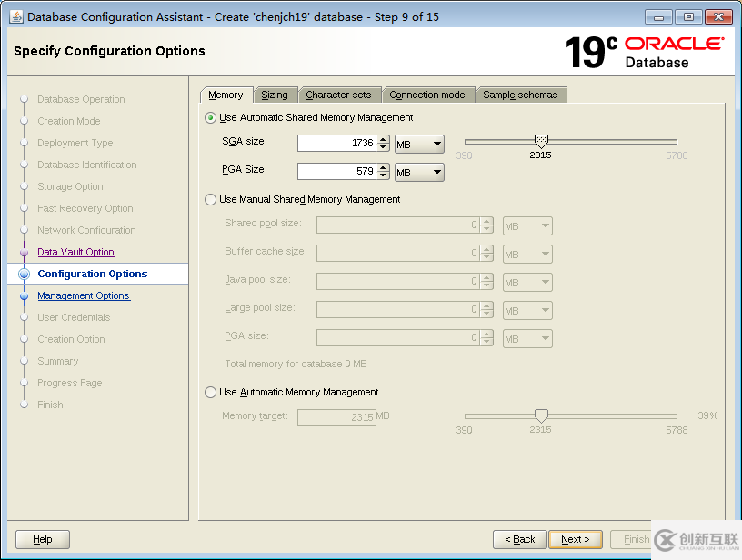The width and height of the screenshot is (742, 560).
Task: Click the Database Operation step
Action: coord(82,99)
